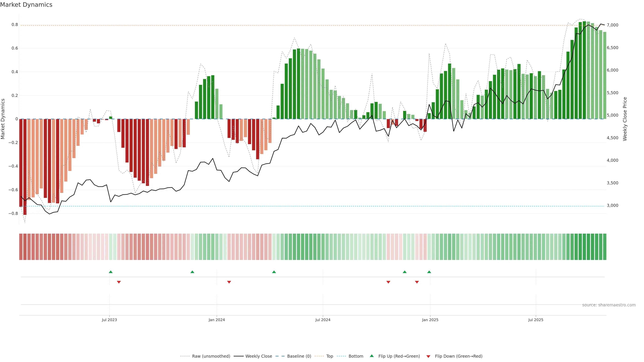This screenshot has height=362, width=644.
Task: Click the red Flip Down marker right after Jan 2024
Action: [x=229, y=282]
